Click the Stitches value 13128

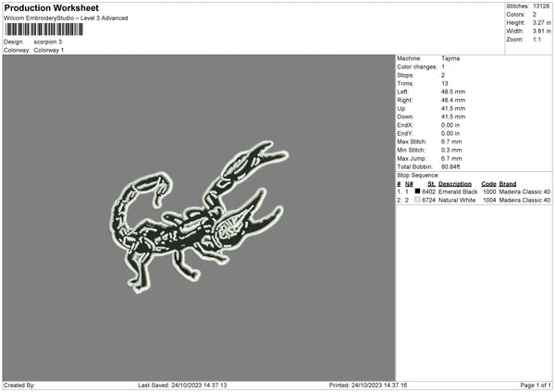tap(541, 6)
